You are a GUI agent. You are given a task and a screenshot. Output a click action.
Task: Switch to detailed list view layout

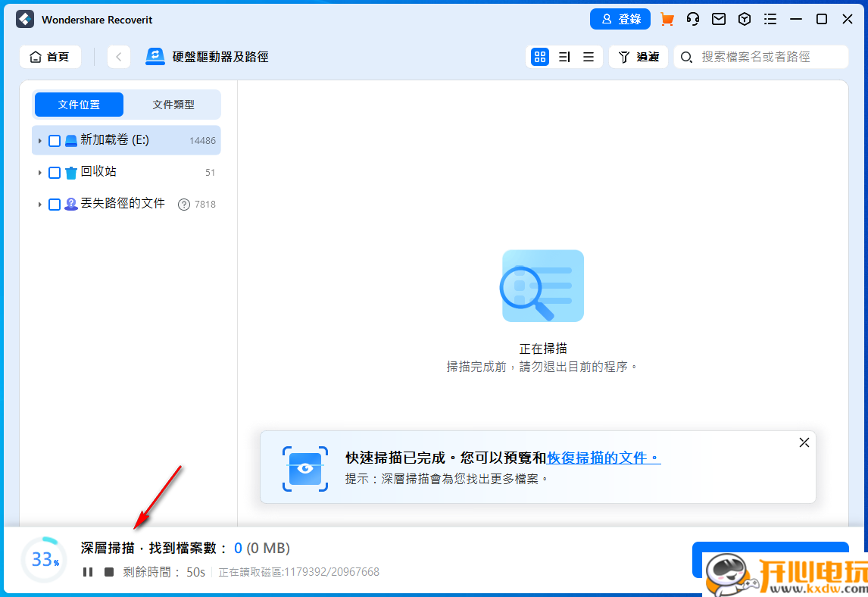564,56
